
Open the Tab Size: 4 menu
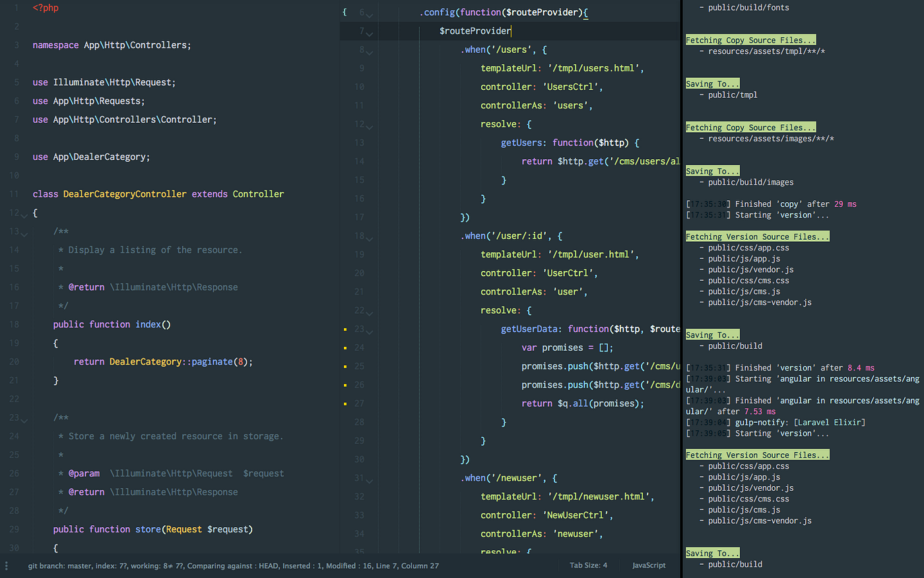coord(588,565)
